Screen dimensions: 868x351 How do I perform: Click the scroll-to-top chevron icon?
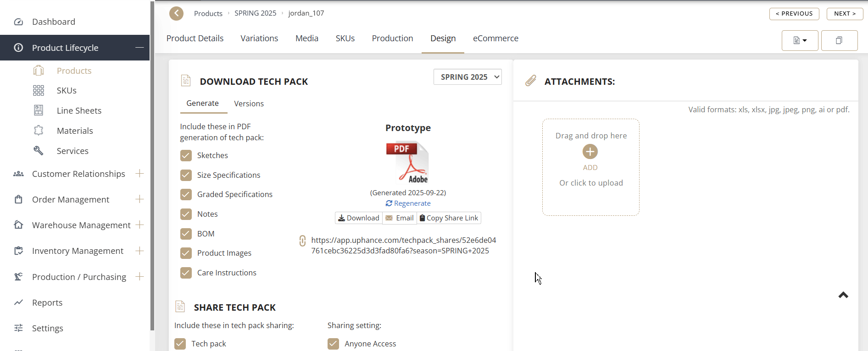(843, 295)
